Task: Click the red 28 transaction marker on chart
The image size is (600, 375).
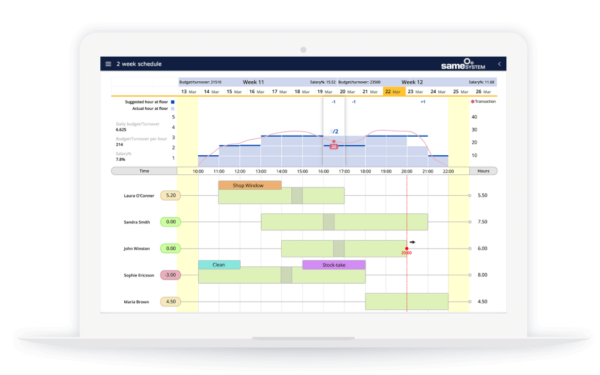Action: tap(334, 147)
